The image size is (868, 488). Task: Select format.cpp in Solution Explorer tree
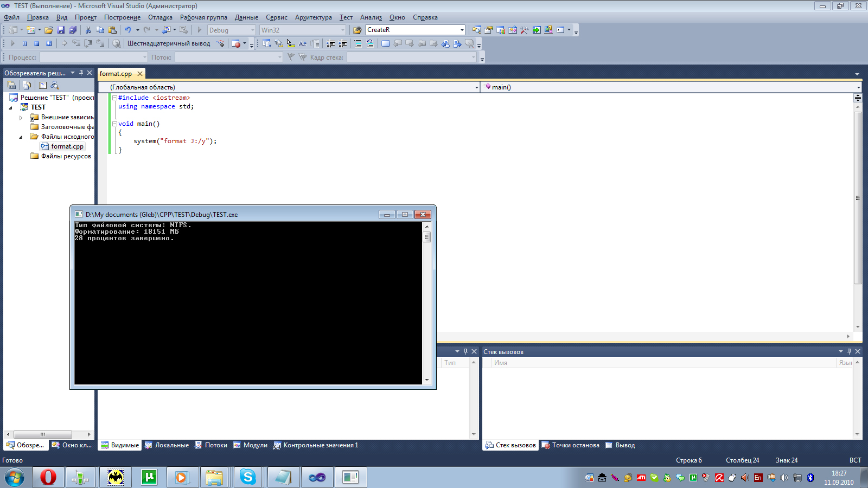(62, 146)
